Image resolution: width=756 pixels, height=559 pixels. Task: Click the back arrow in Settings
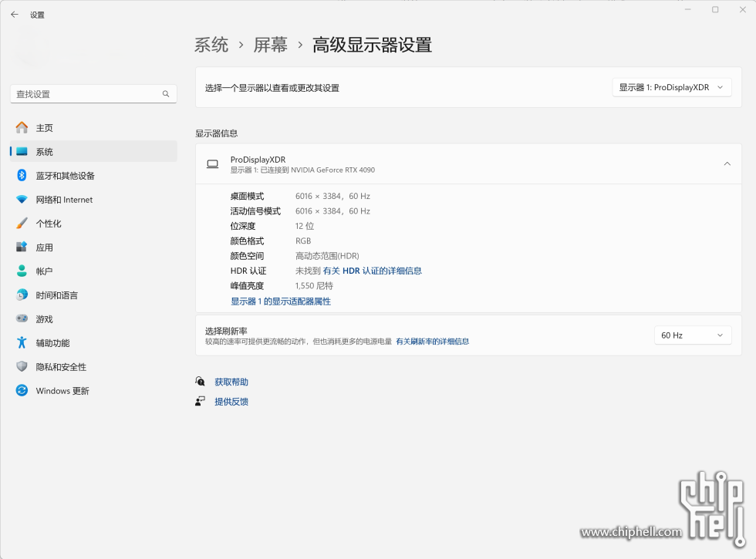point(15,15)
